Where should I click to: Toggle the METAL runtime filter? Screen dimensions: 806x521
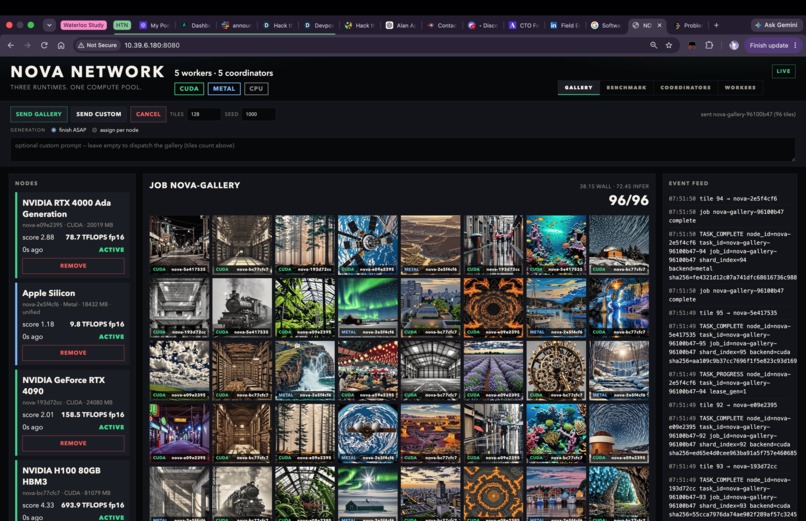click(224, 88)
